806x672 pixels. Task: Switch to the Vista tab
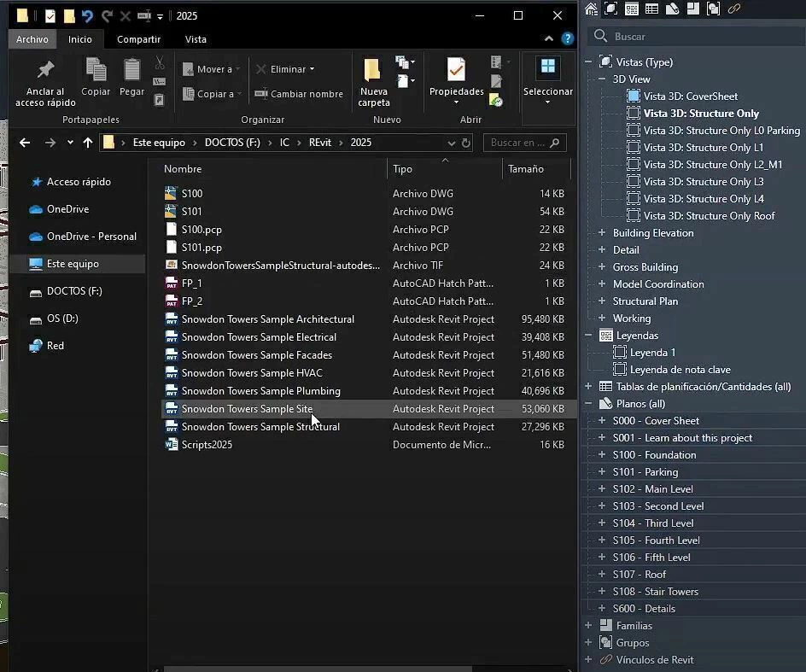point(196,39)
